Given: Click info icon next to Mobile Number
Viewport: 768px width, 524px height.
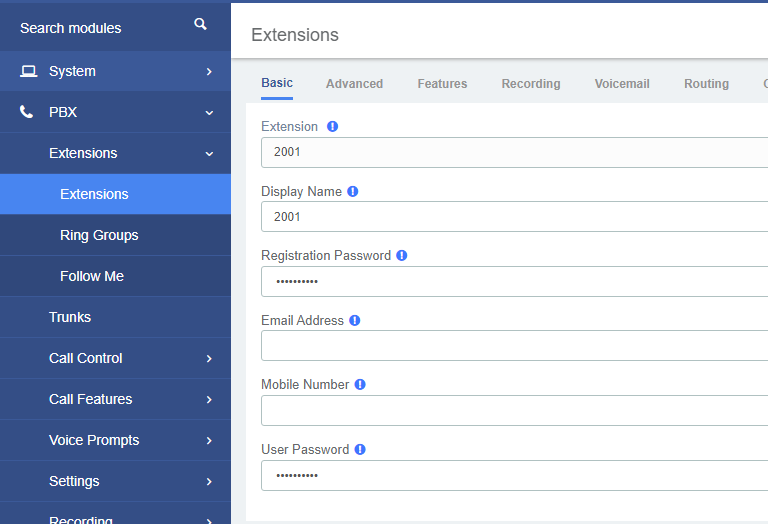Looking at the screenshot, I should 360,384.
